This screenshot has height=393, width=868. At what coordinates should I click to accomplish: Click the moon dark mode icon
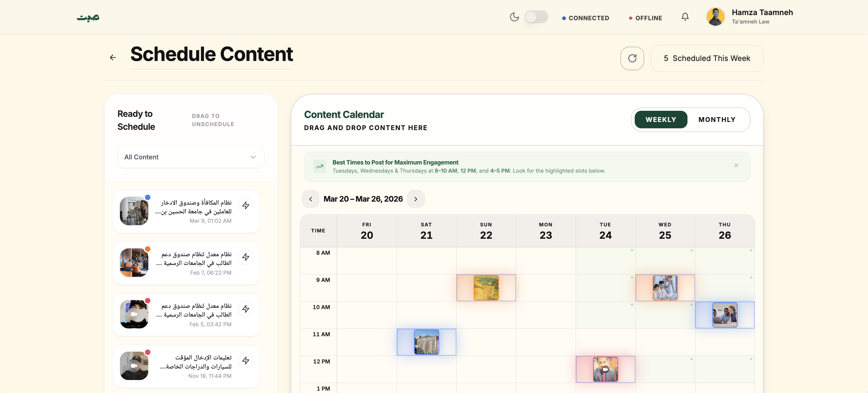(514, 17)
